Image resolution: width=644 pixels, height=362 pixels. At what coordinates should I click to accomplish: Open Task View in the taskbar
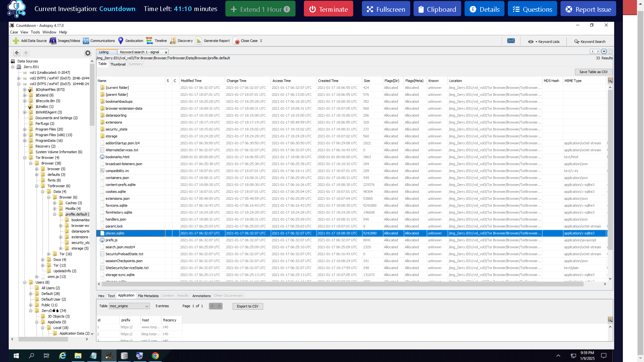coord(47,356)
